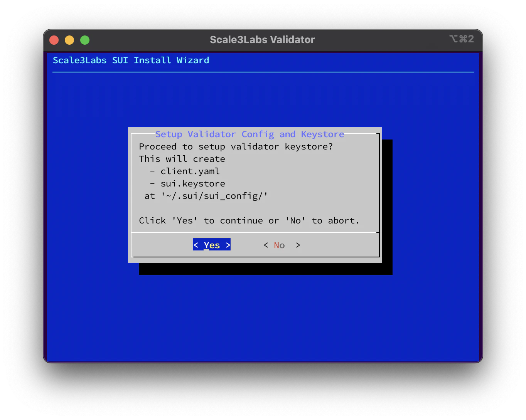Choose the No button to abort
526x420 pixels.
coord(282,245)
